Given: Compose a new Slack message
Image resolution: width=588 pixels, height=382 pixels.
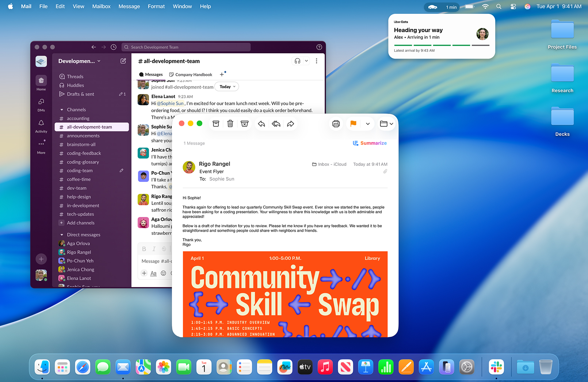Looking at the screenshot, I should 123,61.
